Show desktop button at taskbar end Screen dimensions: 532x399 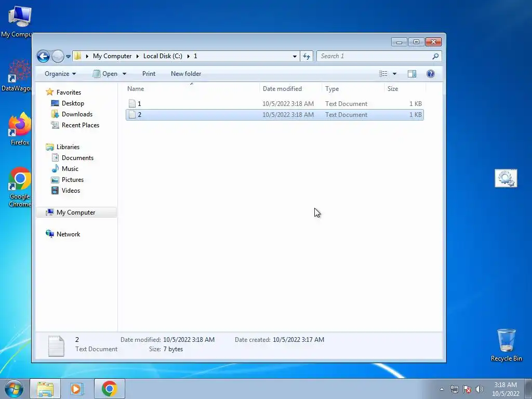tap(528, 389)
